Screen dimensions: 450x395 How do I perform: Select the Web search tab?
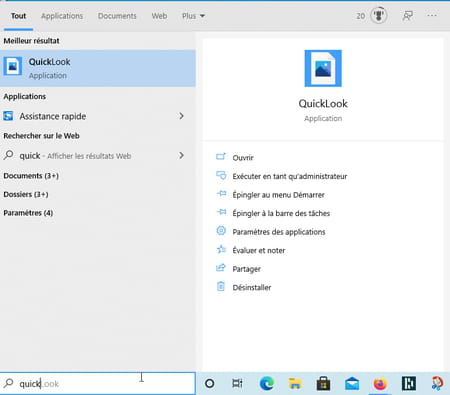(x=159, y=16)
